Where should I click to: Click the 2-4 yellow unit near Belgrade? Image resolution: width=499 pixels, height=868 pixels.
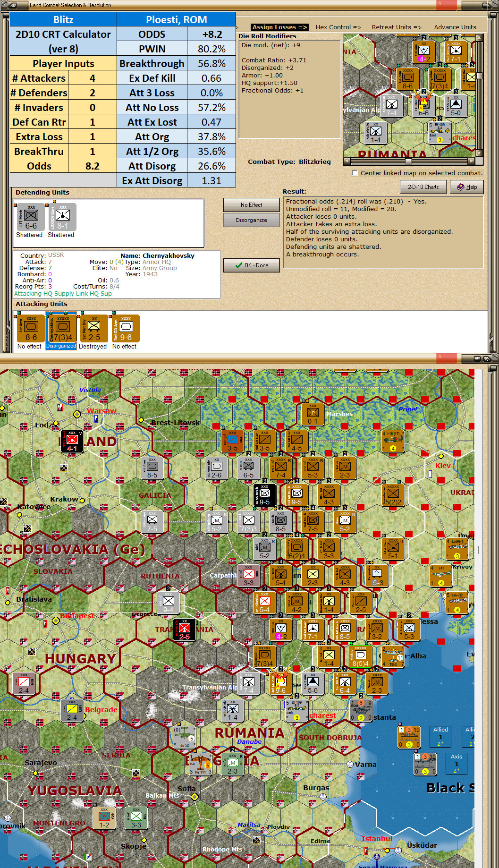tap(72, 710)
